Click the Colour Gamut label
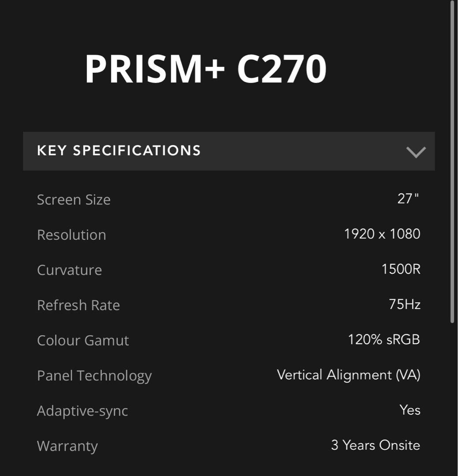 (83, 340)
